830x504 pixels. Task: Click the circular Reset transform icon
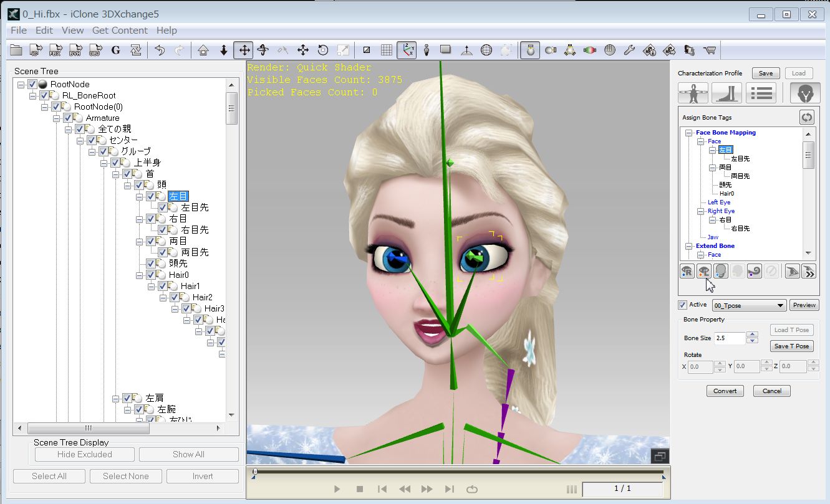point(323,50)
